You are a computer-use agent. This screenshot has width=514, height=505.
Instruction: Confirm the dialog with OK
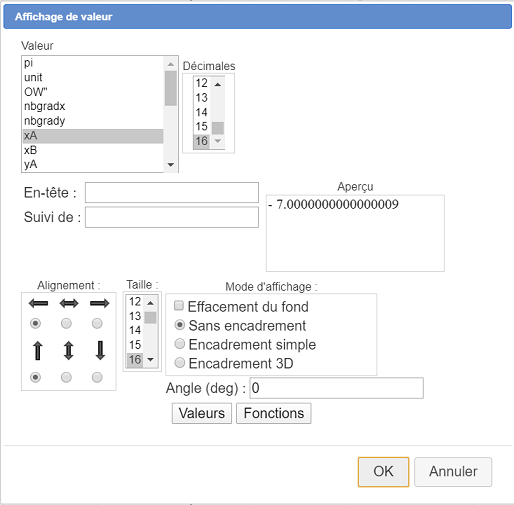383,472
